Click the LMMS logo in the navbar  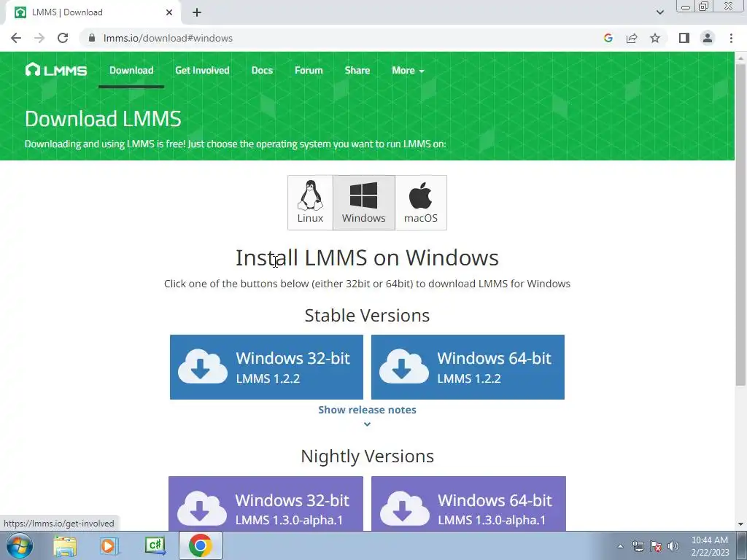click(55, 70)
